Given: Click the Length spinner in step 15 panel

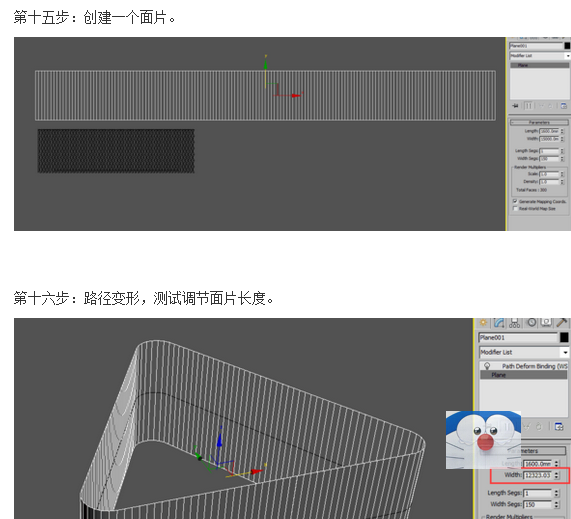Looking at the screenshot, I should click(x=562, y=131).
